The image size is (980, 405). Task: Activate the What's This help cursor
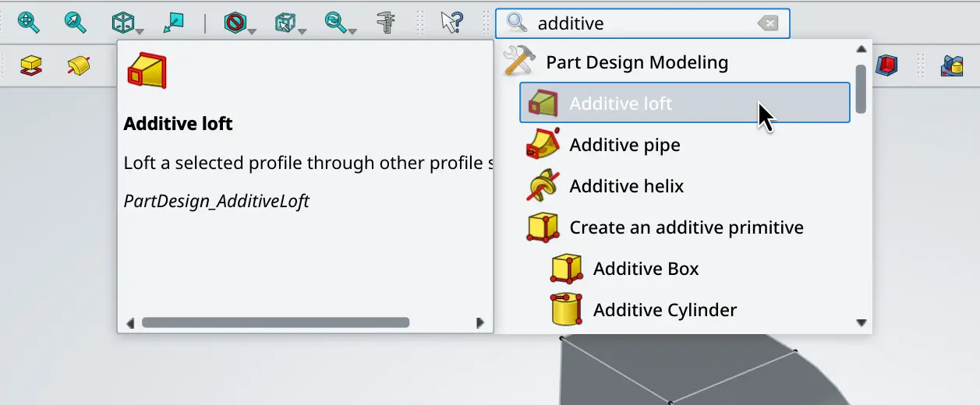click(x=451, y=23)
